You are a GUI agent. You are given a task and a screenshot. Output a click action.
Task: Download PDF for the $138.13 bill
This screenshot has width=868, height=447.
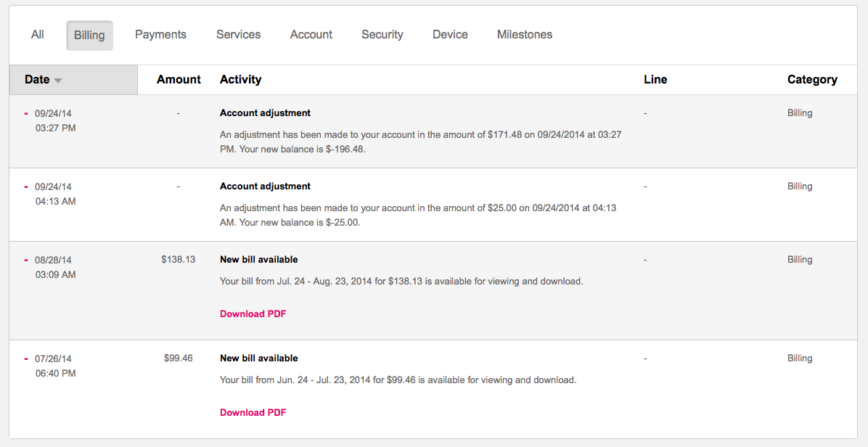[x=253, y=313]
